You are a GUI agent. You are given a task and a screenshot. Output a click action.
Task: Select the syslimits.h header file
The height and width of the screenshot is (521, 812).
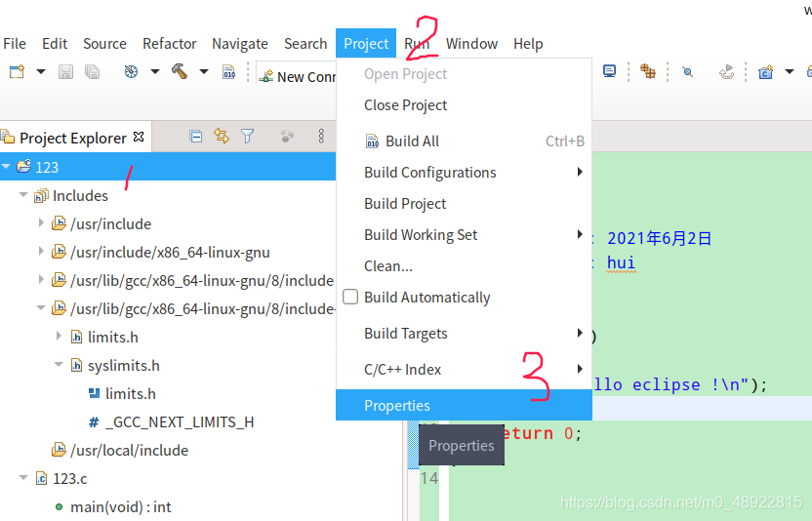pos(123,366)
